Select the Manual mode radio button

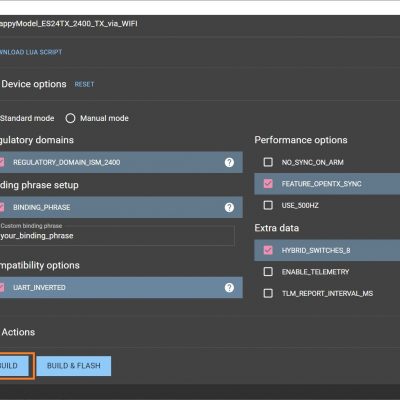coord(70,118)
